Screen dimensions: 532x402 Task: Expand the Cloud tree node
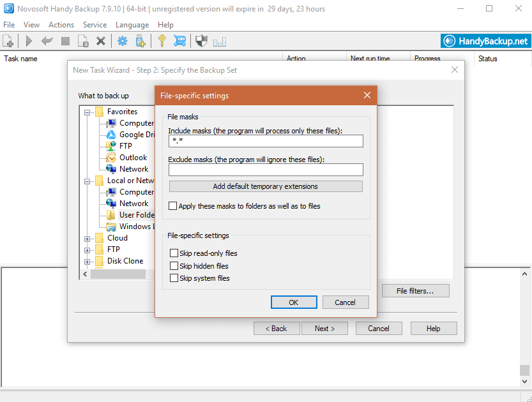pos(87,238)
